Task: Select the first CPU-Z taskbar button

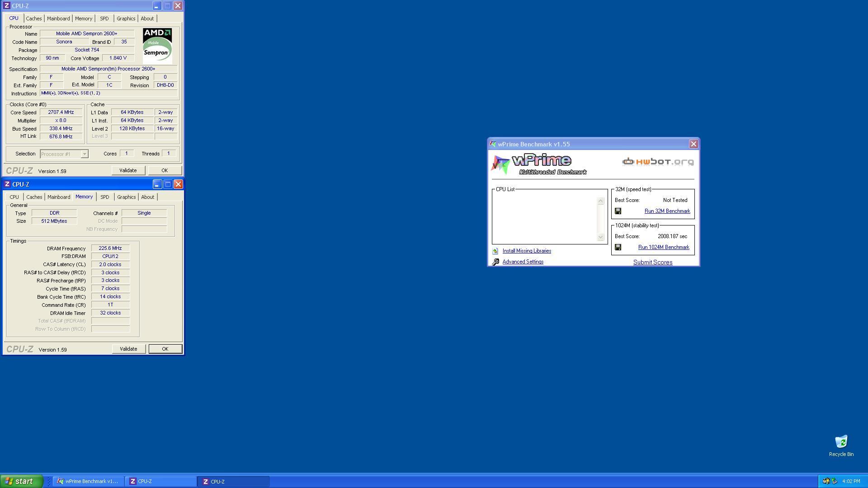Action: [x=160, y=481]
